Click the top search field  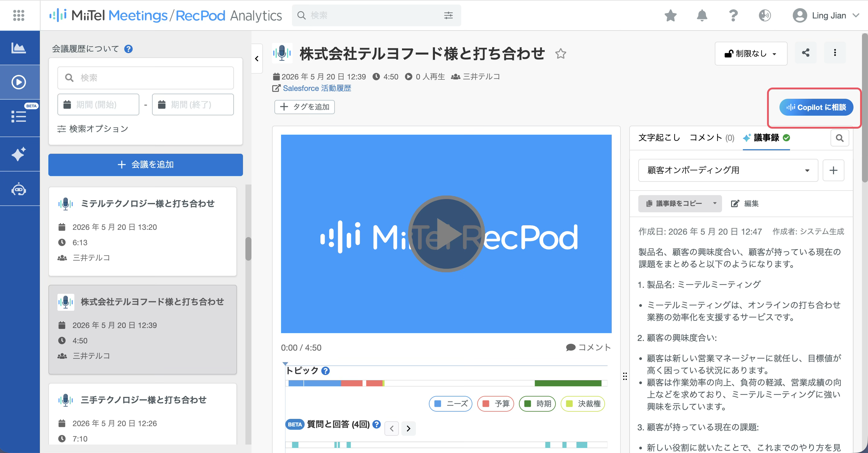tap(376, 15)
